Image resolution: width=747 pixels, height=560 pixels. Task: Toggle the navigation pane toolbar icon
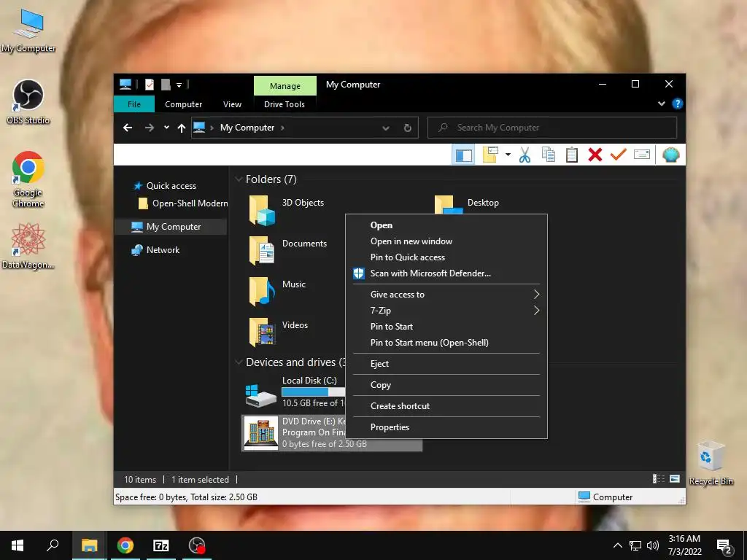coord(463,155)
